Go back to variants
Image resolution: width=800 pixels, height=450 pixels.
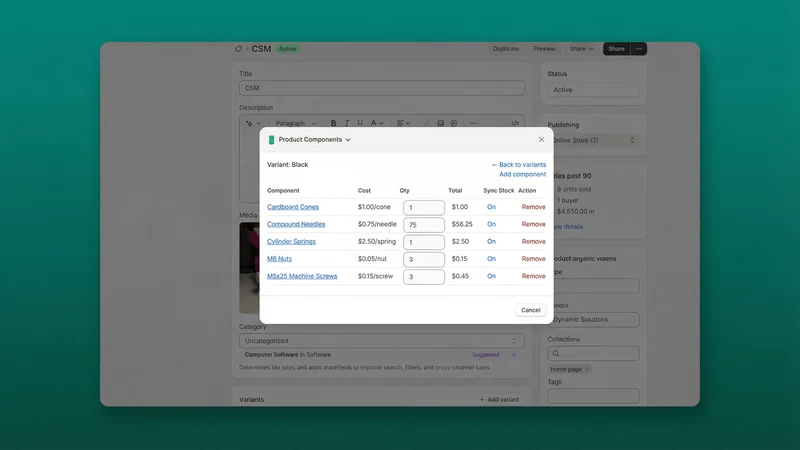pos(519,164)
